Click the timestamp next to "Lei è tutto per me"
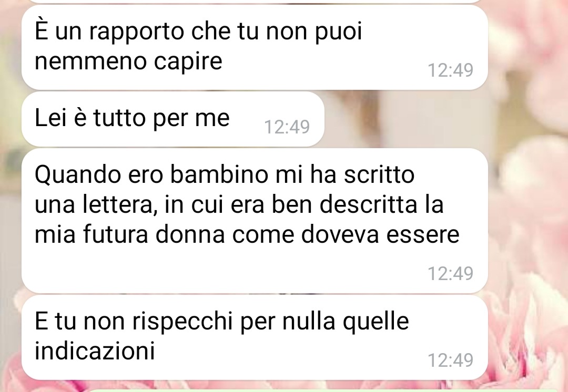 tap(287, 127)
